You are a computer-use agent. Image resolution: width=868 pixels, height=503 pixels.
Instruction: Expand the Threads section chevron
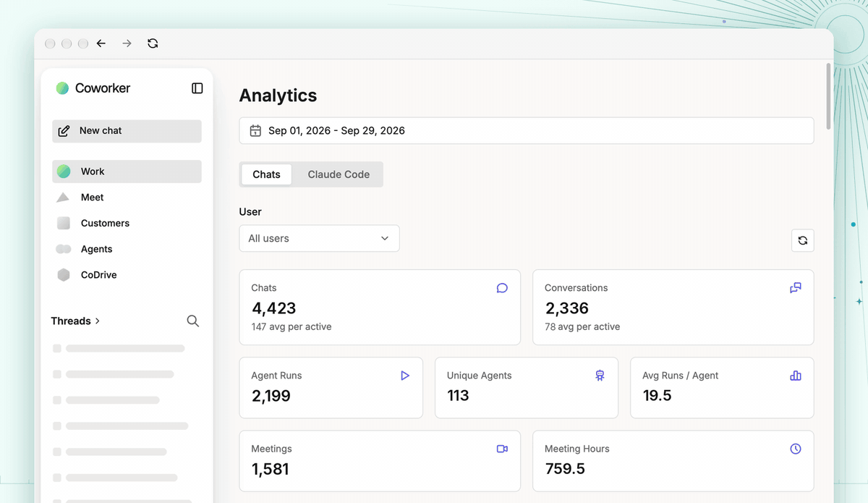point(98,321)
